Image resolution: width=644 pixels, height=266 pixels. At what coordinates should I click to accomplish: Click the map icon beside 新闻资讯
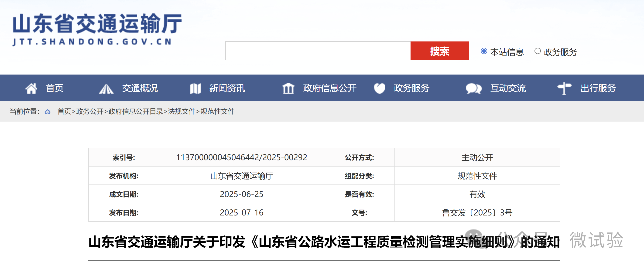[195, 89]
